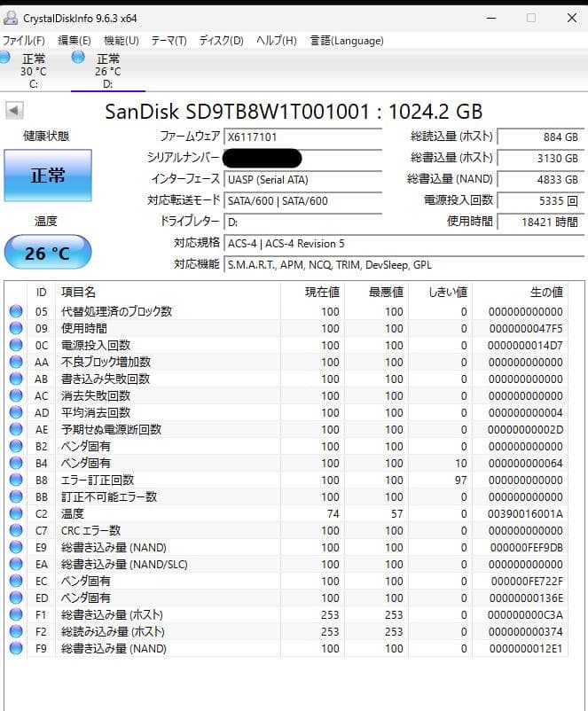Click the 項目名 column header
Image resolution: width=588 pixels, height=711 pixels.
(x=168, y=292)
